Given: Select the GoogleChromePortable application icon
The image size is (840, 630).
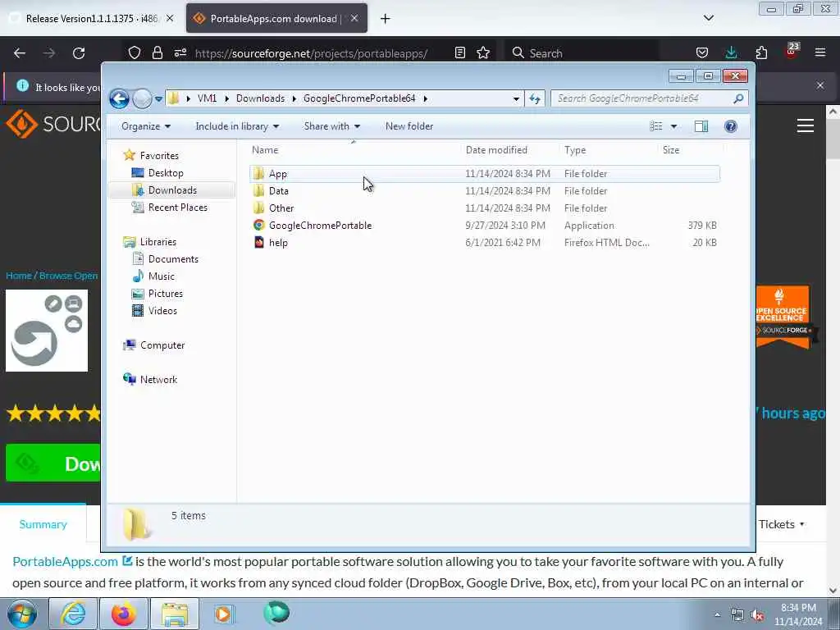Looking at the screenshot, I should point(258,226).
